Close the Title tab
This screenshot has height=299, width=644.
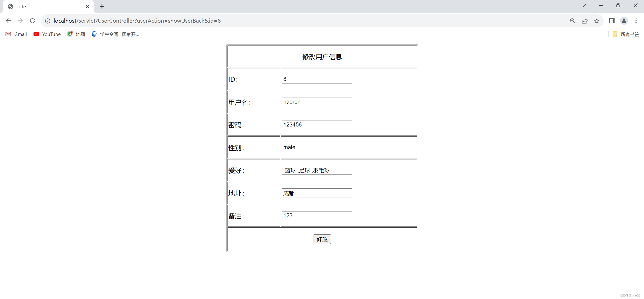tap(87, 7)
